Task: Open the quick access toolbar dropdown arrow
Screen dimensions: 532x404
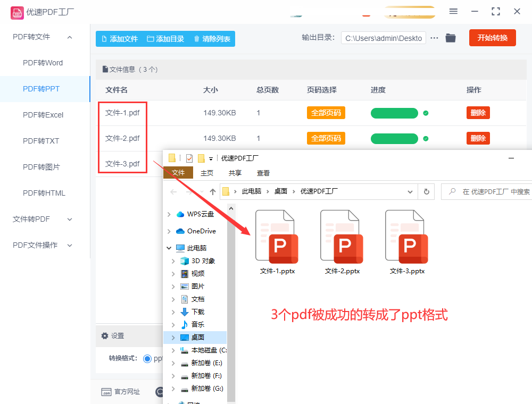Action: (211, 158)
